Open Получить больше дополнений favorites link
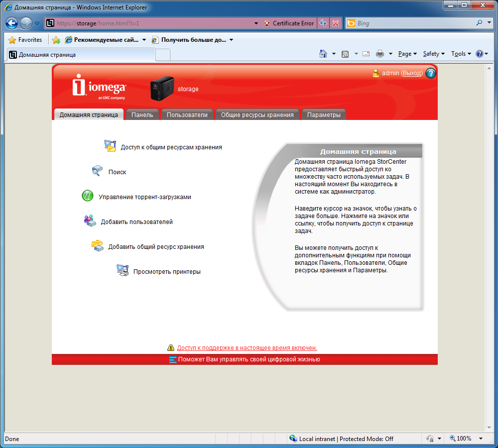Image resolution: width=498 pixels, height=448 pixels. [x=192, y=40]
